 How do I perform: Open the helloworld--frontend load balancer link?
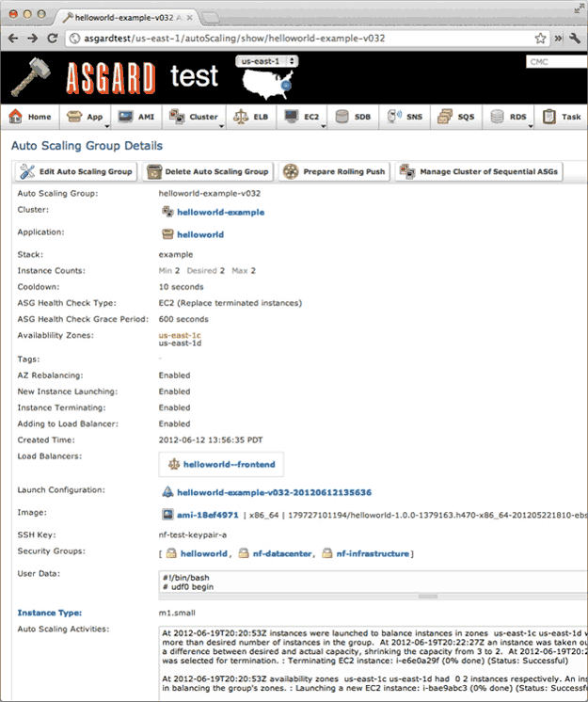coord(230,464)
